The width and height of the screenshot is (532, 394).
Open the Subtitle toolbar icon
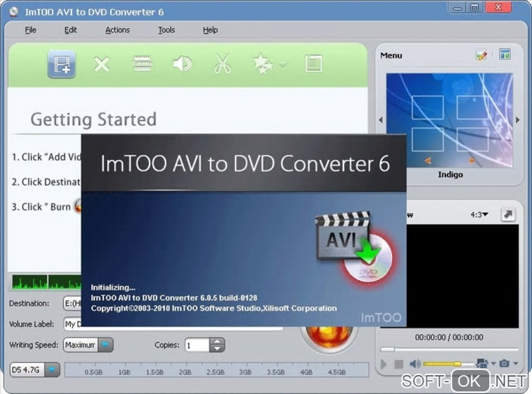(142, 64)
